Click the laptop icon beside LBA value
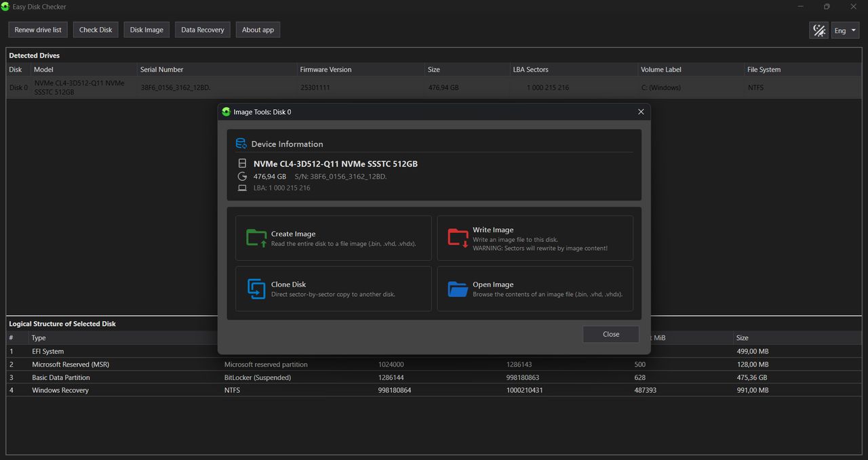The height and width of the screenshot is (460, 868). click(x=242, y=188)
